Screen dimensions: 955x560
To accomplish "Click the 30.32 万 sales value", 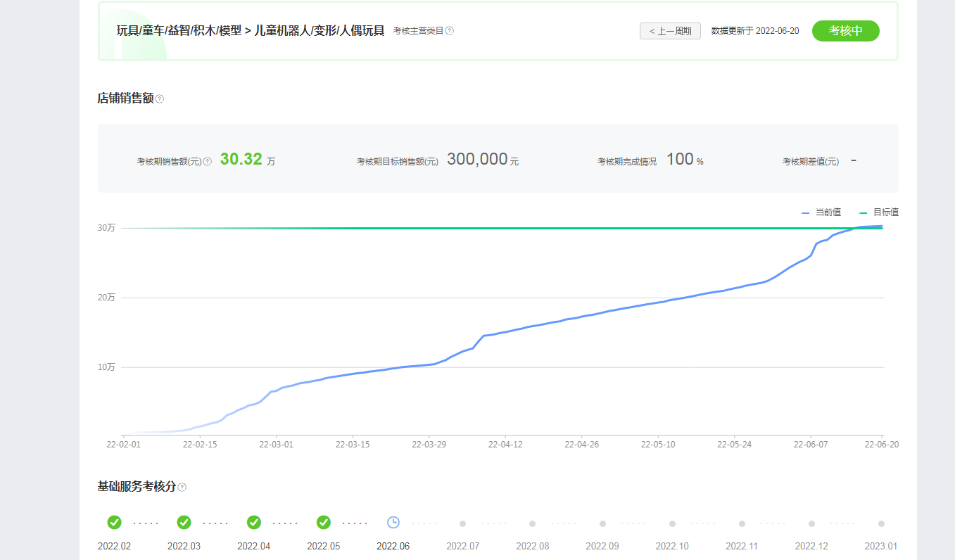I will tap(248, 160).
